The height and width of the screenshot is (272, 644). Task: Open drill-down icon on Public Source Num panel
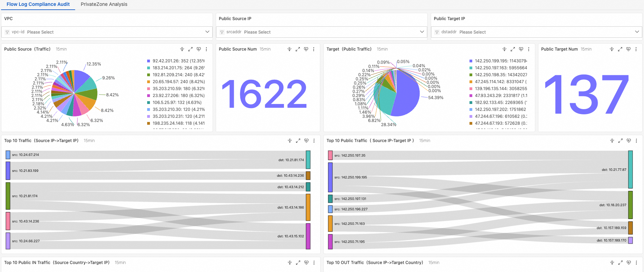coord(289,49)
